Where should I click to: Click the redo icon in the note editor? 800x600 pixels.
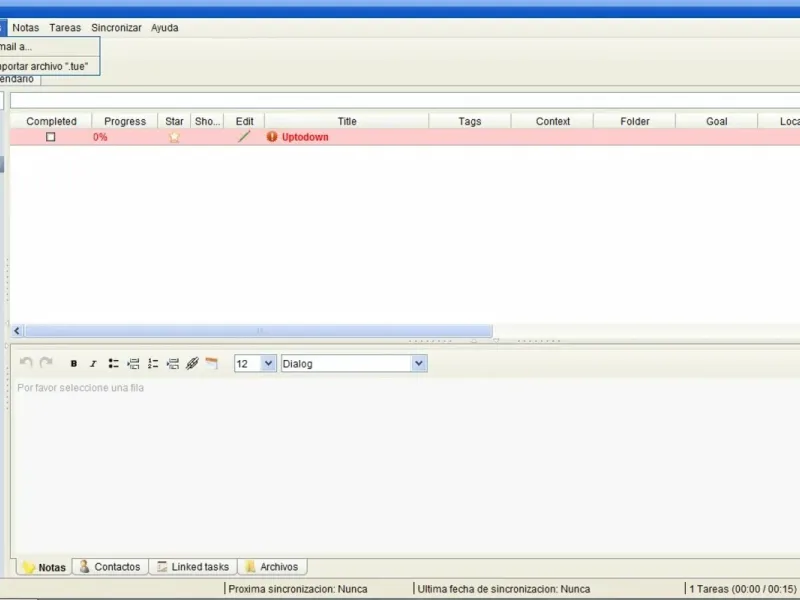tap(46, 363)
